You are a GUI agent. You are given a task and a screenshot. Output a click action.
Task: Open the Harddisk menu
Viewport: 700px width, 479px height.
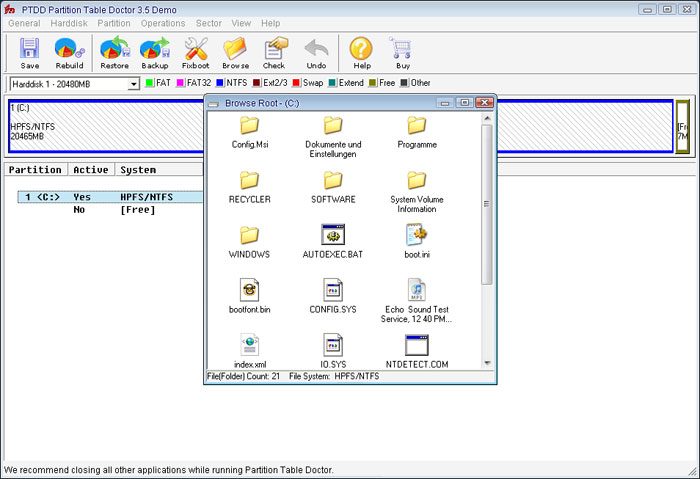point(69,23)
